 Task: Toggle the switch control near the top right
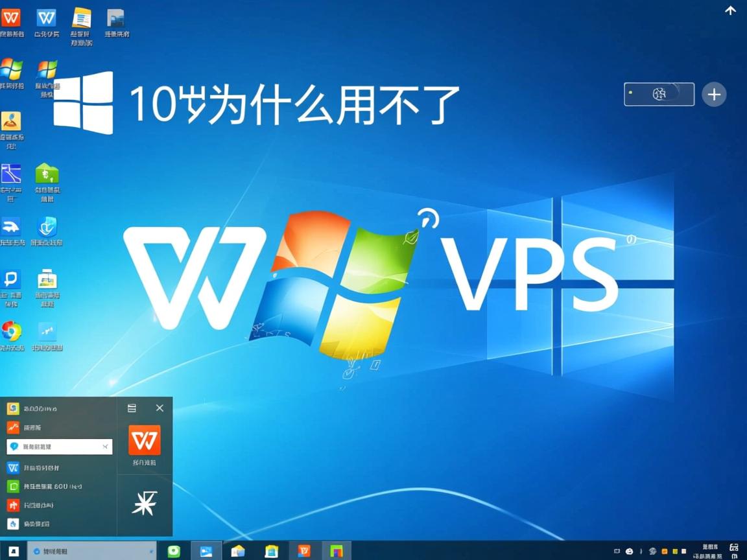click(x=659, y=94)
